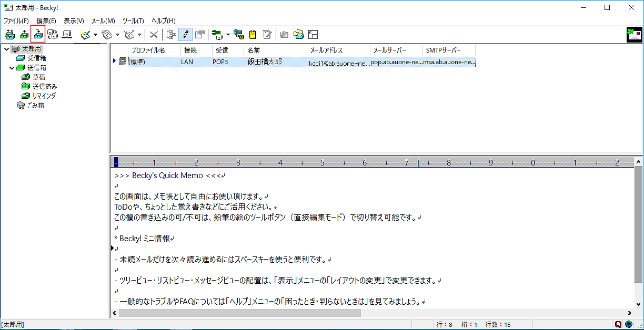Click the 受信 column header
Screen dimensions: 644x330
coord(228,50)
